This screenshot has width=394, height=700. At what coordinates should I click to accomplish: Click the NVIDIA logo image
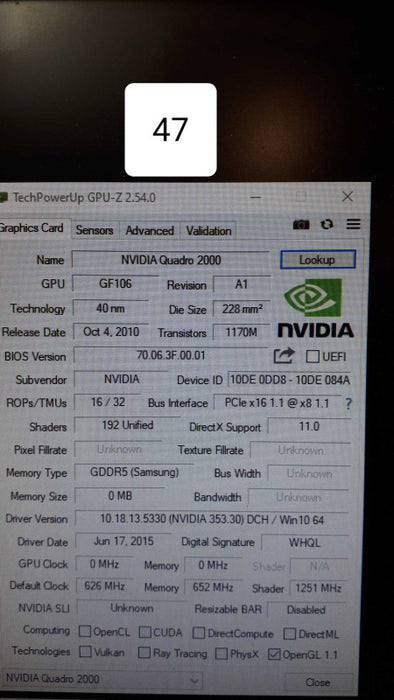(316, 308)
